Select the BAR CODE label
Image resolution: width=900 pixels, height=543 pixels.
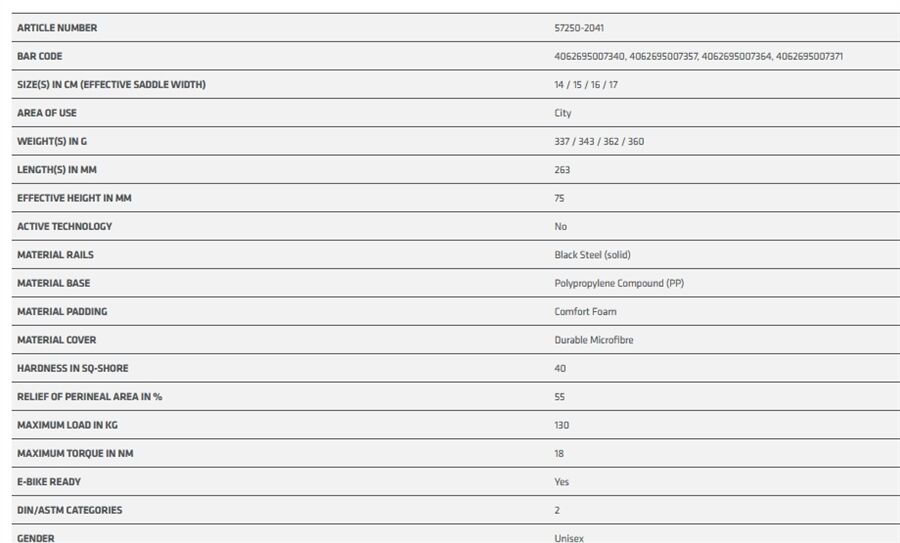click(x=39, y=56)
